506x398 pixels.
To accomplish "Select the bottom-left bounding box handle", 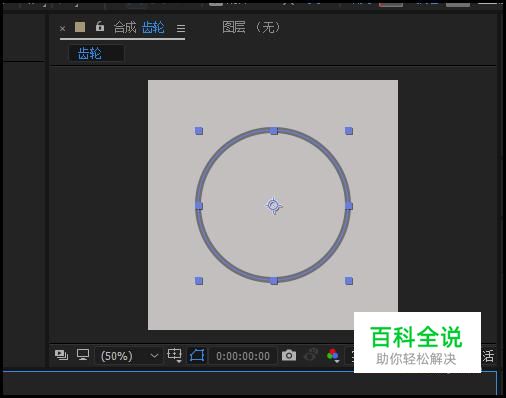I will (x=199, y=281).
